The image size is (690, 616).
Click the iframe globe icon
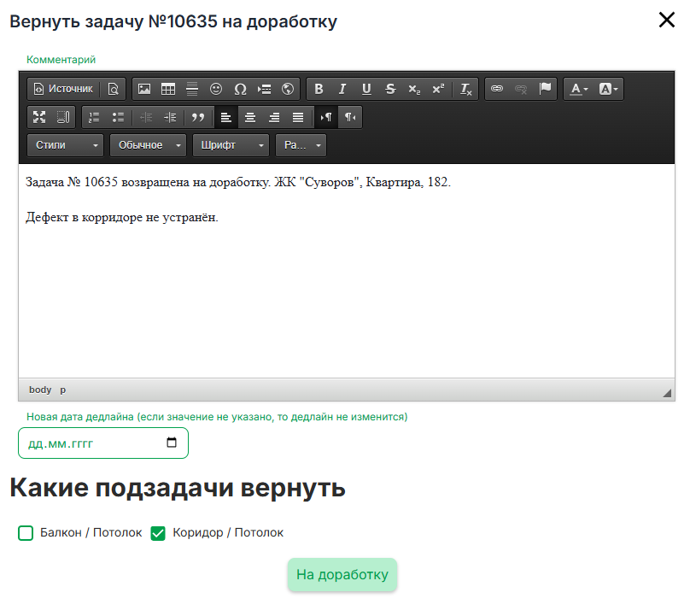(287, 89)
